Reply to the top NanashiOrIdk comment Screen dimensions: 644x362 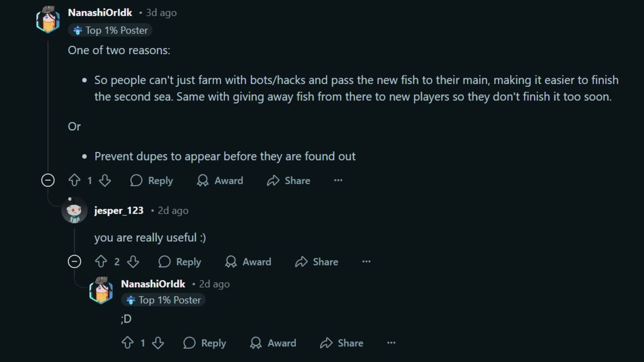152,180
